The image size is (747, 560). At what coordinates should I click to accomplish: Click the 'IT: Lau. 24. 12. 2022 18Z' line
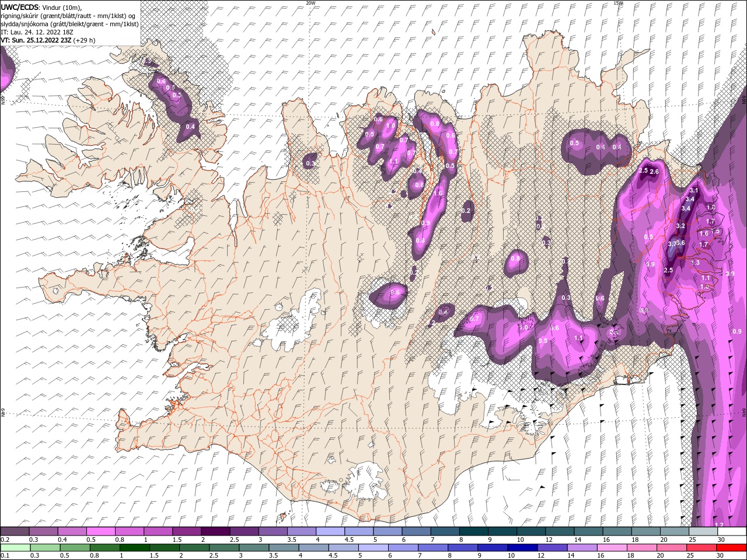coord(37,32)
